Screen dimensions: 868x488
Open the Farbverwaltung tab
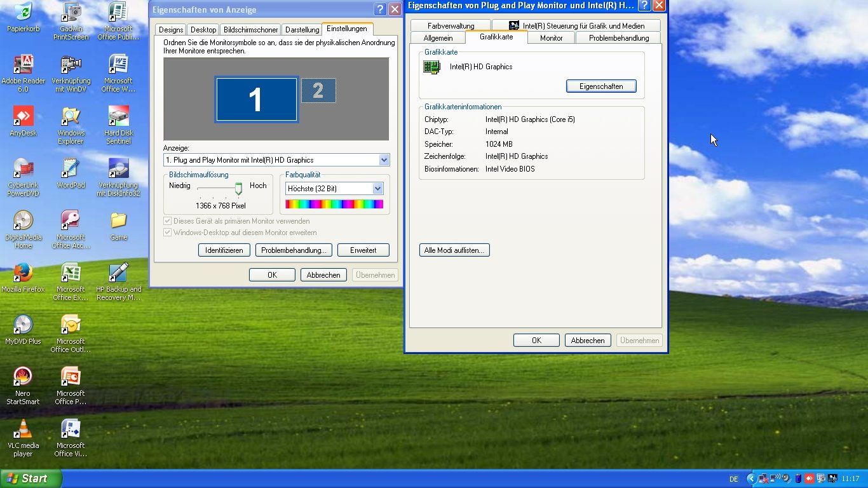coord(451,26)
